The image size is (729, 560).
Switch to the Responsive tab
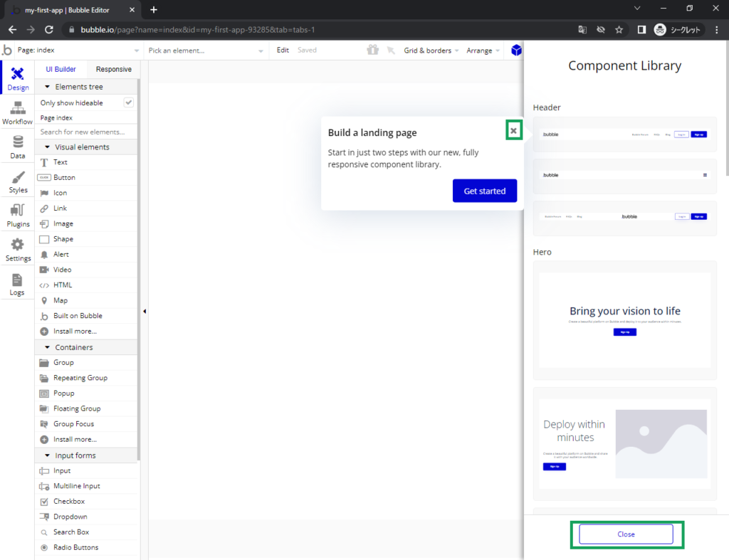point(114,70)
